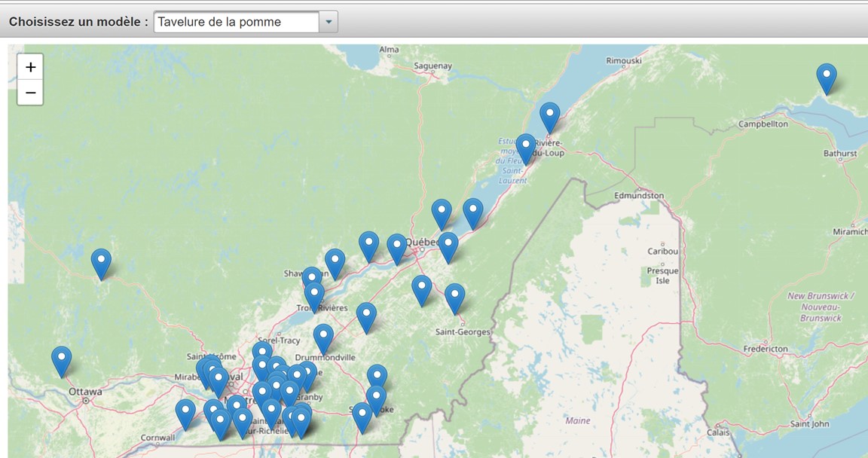The height and width of the screenshot is (458, 868).
Task: Click the right marker of the pair northeast of Québec
Action: [472, 212]
